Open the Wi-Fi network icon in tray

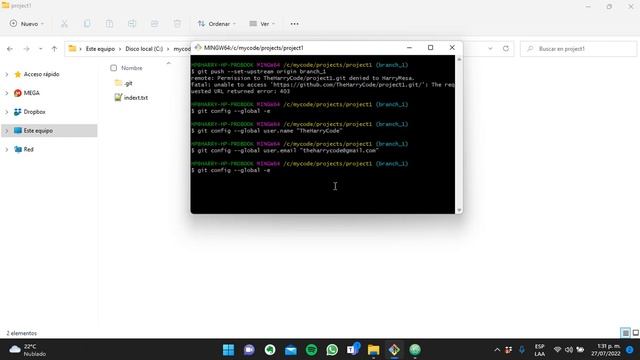pos(557,350)
